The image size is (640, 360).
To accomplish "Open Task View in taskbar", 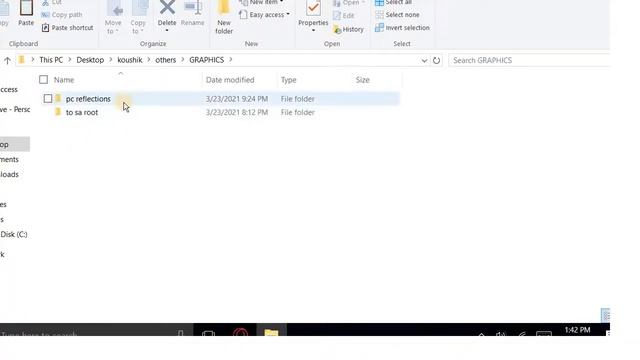I will (208, 333).
